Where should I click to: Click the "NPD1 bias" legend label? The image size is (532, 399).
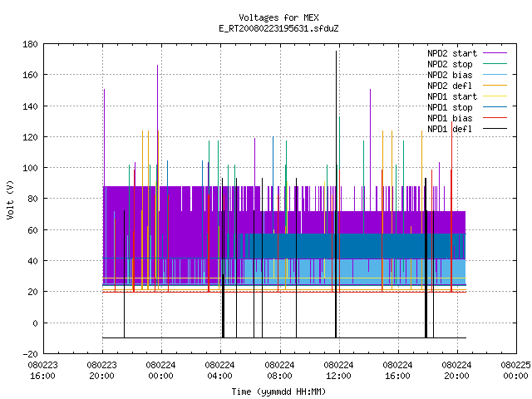pyautogui.click(x=450, y=118)
